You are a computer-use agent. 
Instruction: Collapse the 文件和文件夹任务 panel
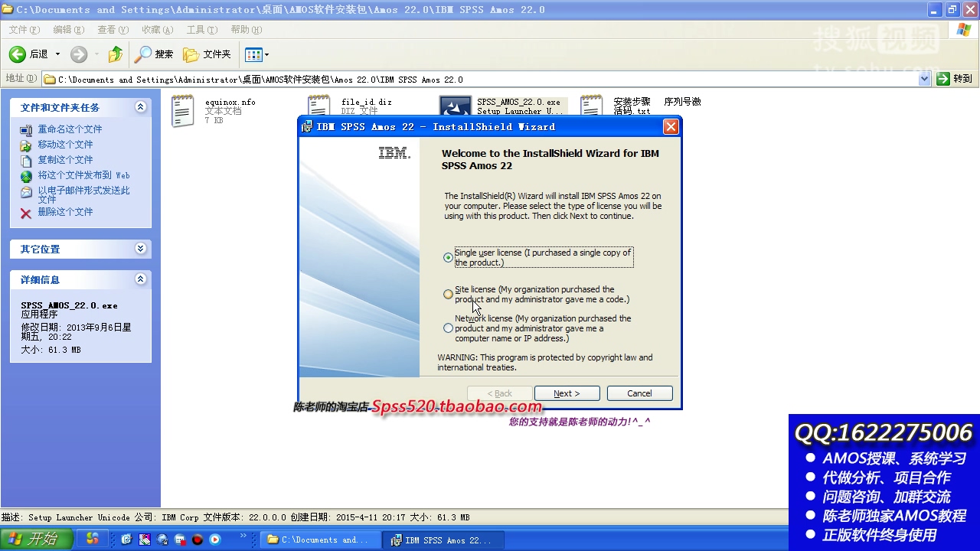tap(140, 107)
